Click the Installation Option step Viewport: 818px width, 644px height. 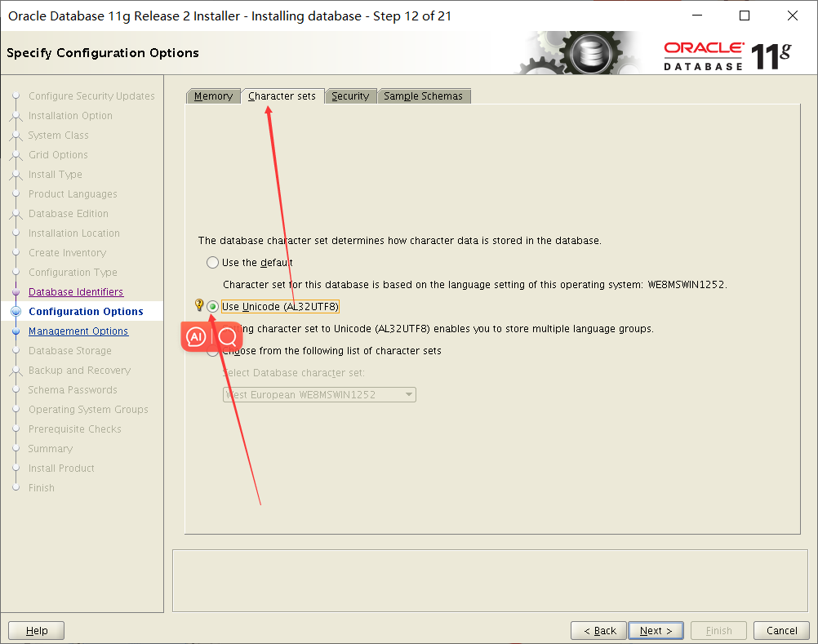click(x=70, y=116)
